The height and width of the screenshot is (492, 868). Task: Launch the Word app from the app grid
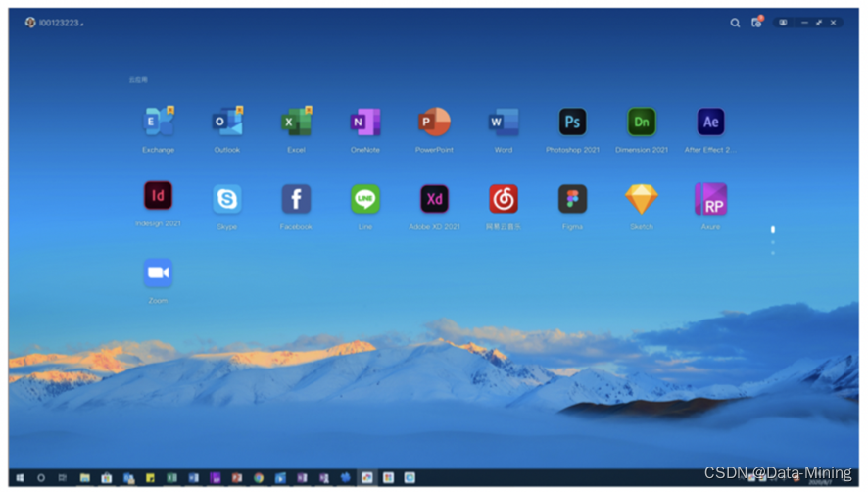(504, 122)
